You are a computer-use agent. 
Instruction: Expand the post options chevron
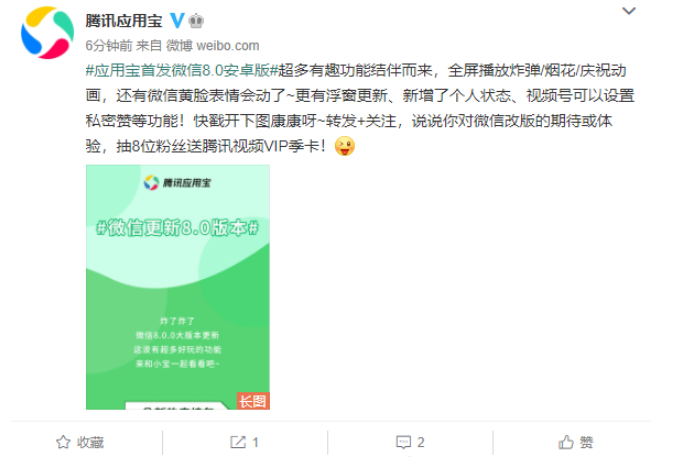tap(629, 11)
